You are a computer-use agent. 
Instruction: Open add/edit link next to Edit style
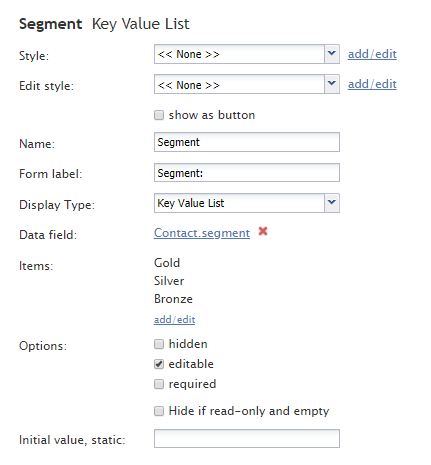[x=372, y=84]
